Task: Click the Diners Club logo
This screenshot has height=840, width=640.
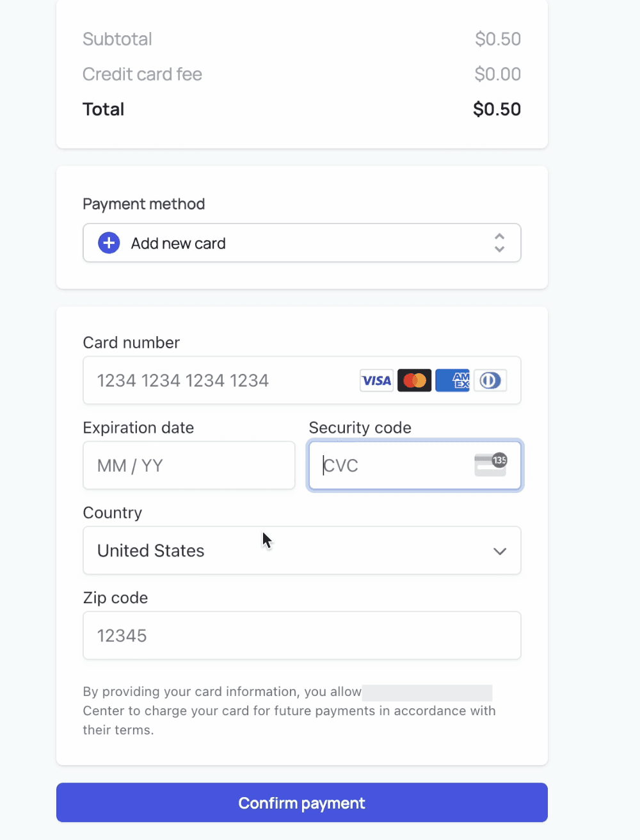Action: click(x=490, y=381)
